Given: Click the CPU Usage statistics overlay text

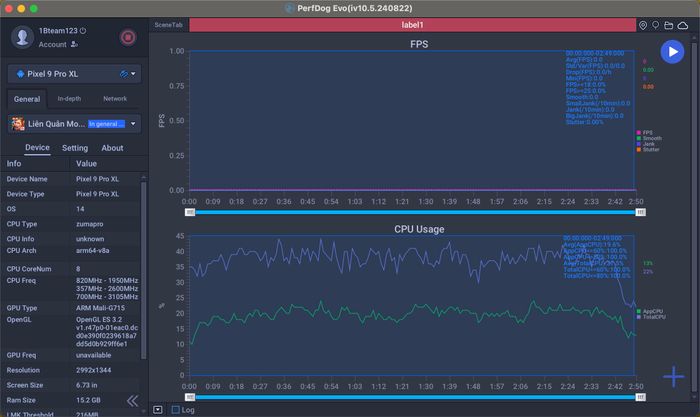Looking at the screenshot, I should tap(597, 257).
